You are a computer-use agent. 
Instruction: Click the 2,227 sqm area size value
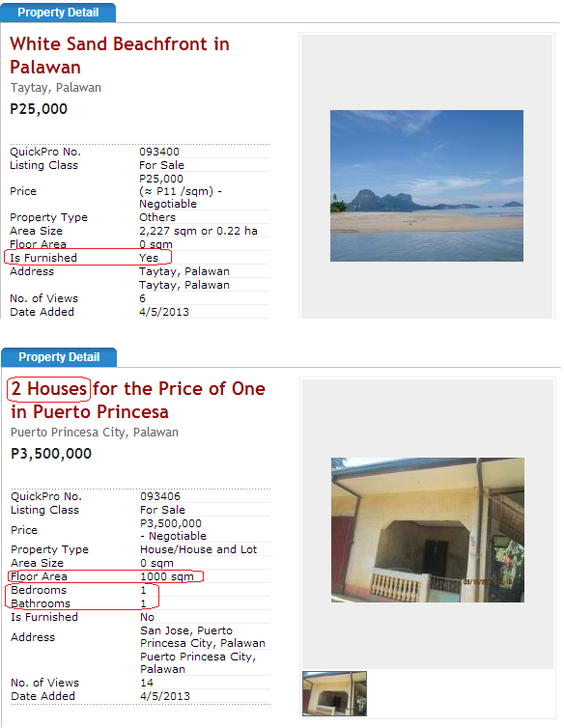198,231
